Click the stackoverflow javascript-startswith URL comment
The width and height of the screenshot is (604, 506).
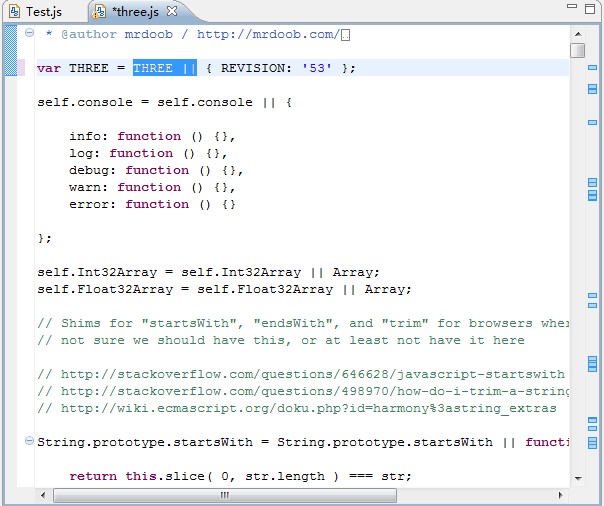pyautogui.click(x=302, y=374)
